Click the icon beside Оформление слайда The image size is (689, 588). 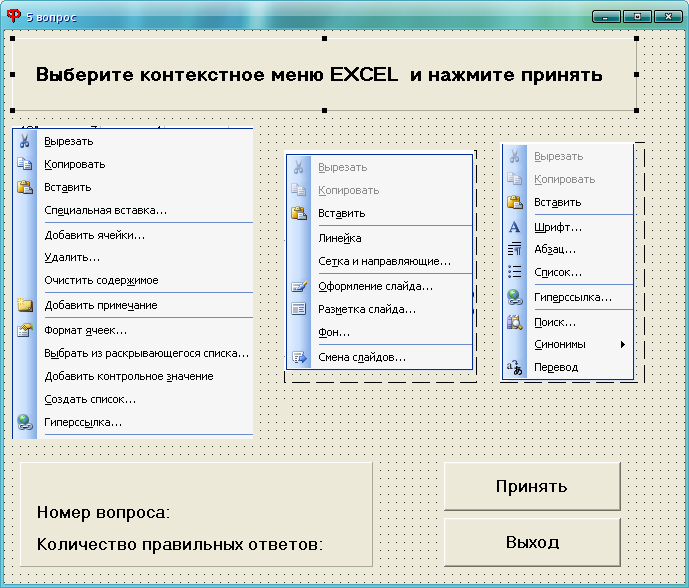[299, 286]
